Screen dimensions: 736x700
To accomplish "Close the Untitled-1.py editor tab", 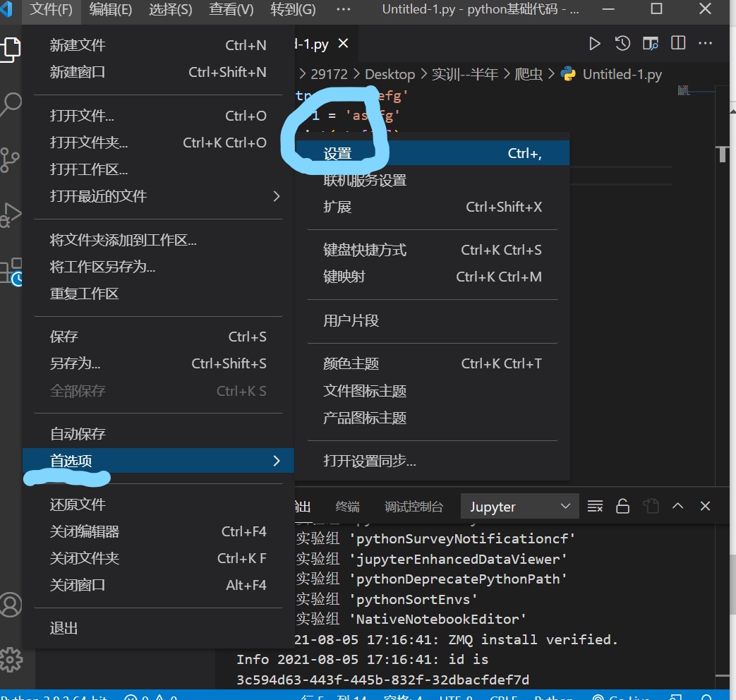I will 344,44.
